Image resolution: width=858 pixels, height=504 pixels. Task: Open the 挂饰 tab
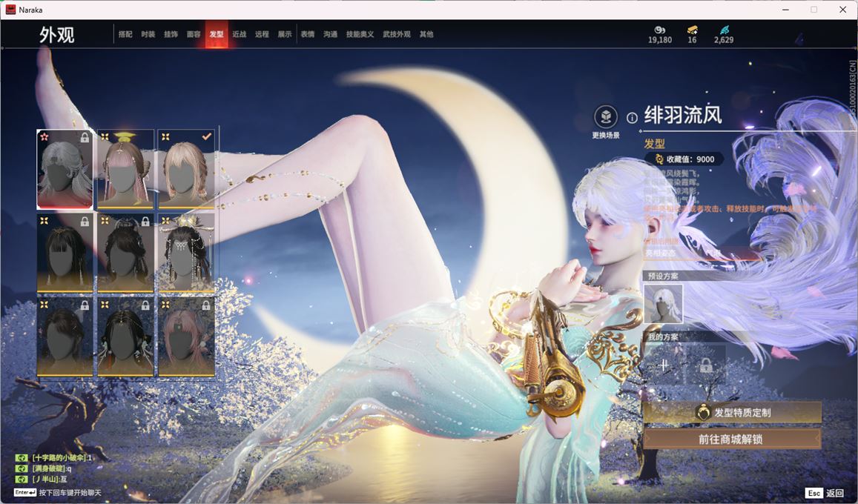pos(171,34)
